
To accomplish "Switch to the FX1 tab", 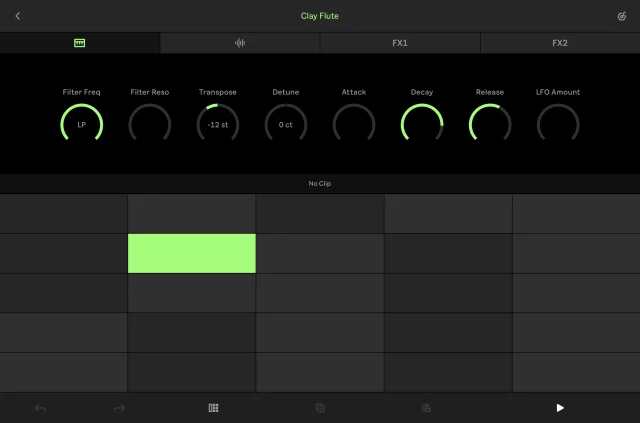I will [400, 43].
